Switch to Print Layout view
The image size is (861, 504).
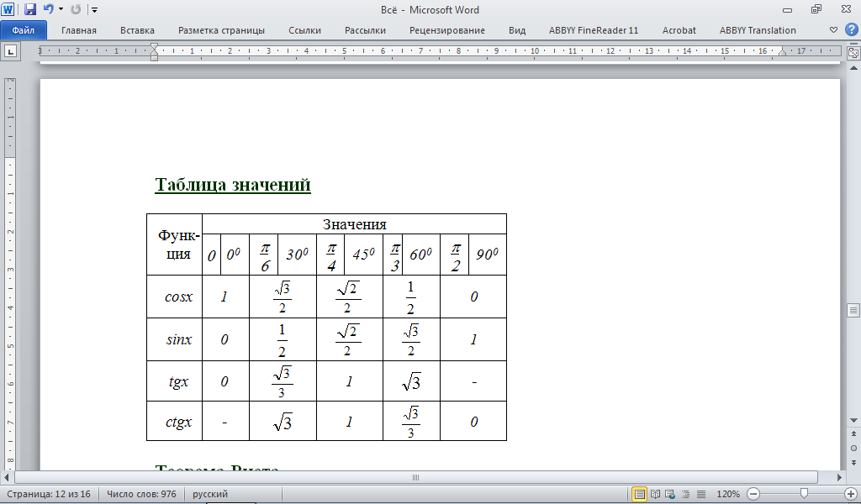[x=639, y=494]
